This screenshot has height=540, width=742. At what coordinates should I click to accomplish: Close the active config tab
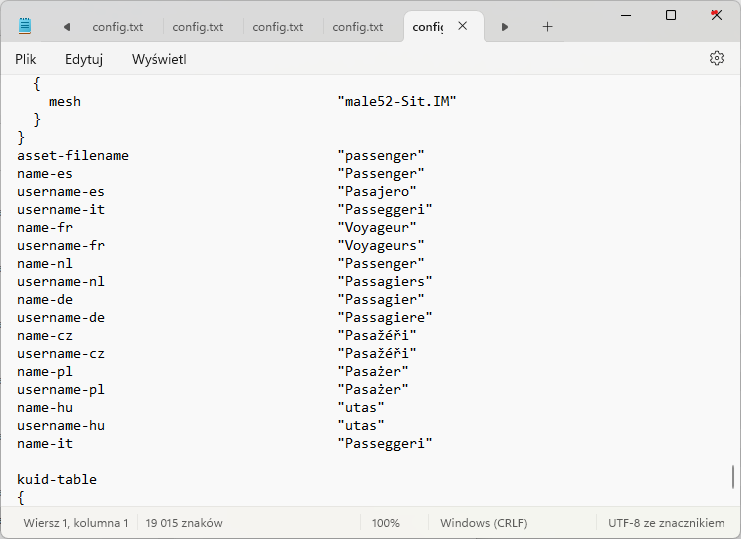pyautogui.click(x=462, y=27)
